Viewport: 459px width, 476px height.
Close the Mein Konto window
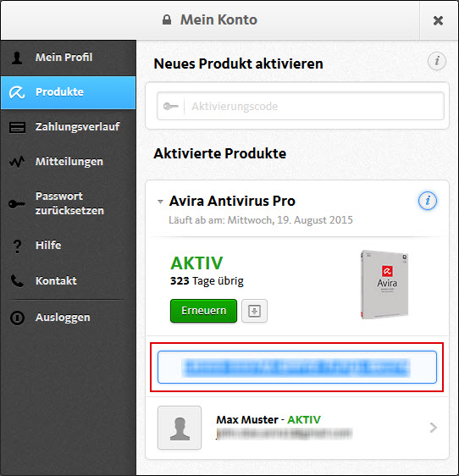click(438, 20)
